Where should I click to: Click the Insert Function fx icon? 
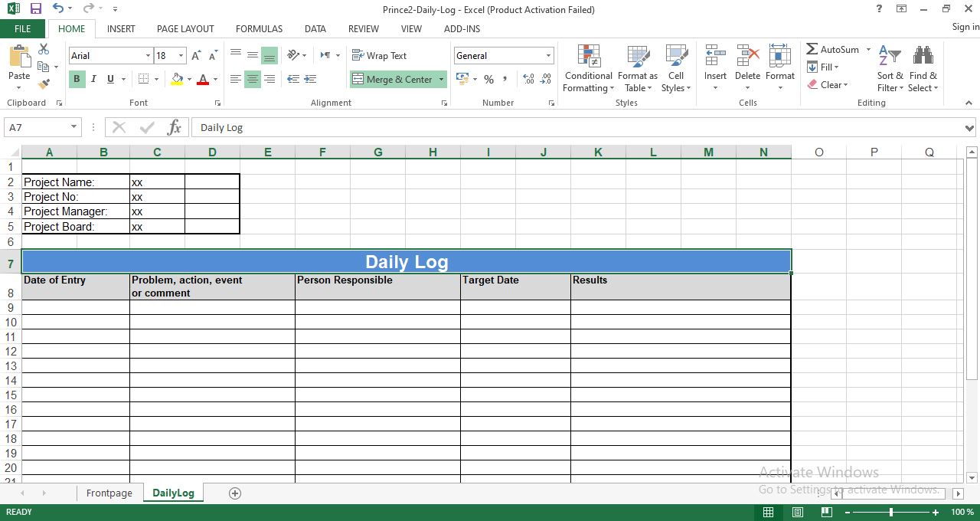tap(174, 127)
